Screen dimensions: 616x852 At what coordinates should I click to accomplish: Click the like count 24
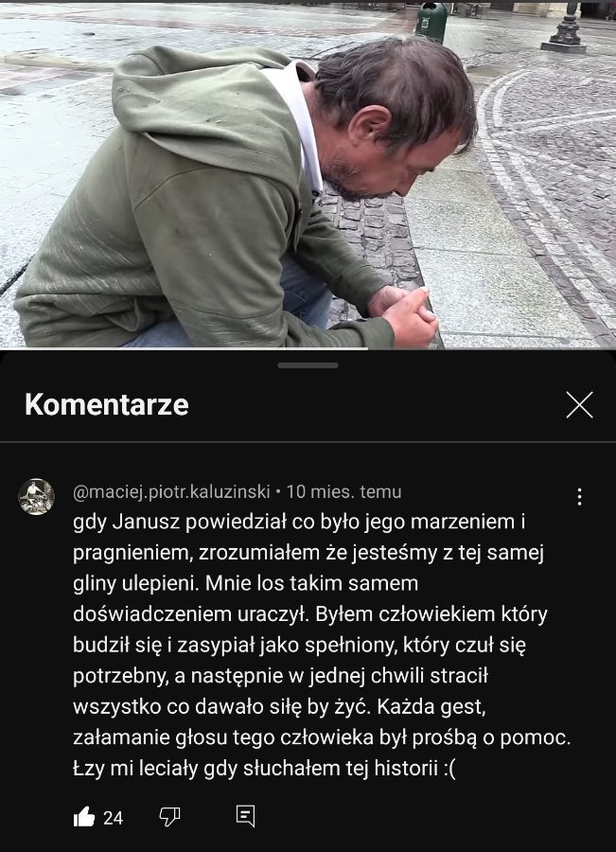point(113,818)
